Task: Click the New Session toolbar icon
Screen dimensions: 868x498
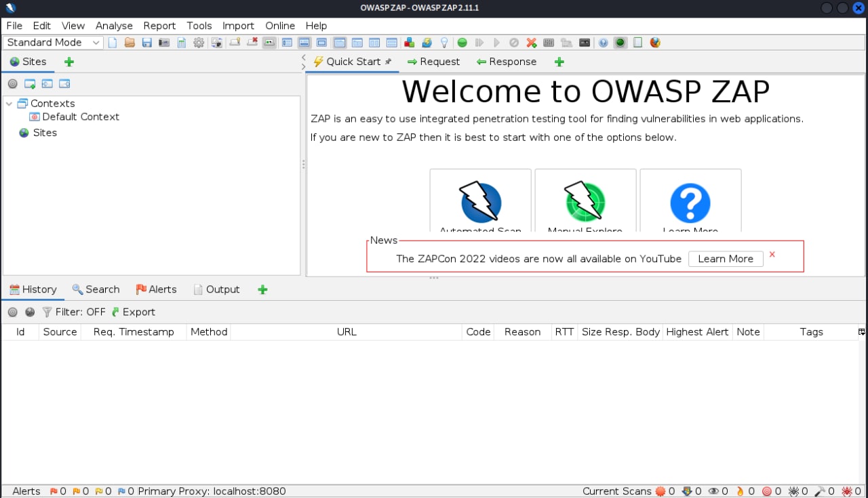Action: 113,43
